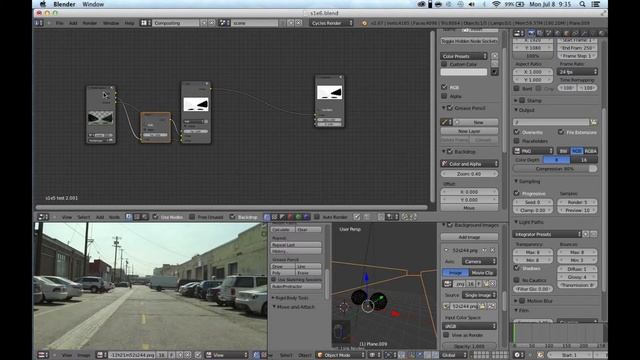
Task: Click the Add Image button
Action: (x=469, y=237)
